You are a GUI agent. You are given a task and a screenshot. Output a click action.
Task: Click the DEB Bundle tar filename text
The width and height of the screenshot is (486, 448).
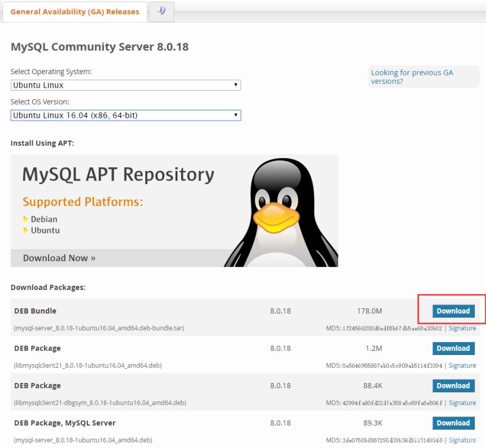pyautogui.click(x=99, y=328)
